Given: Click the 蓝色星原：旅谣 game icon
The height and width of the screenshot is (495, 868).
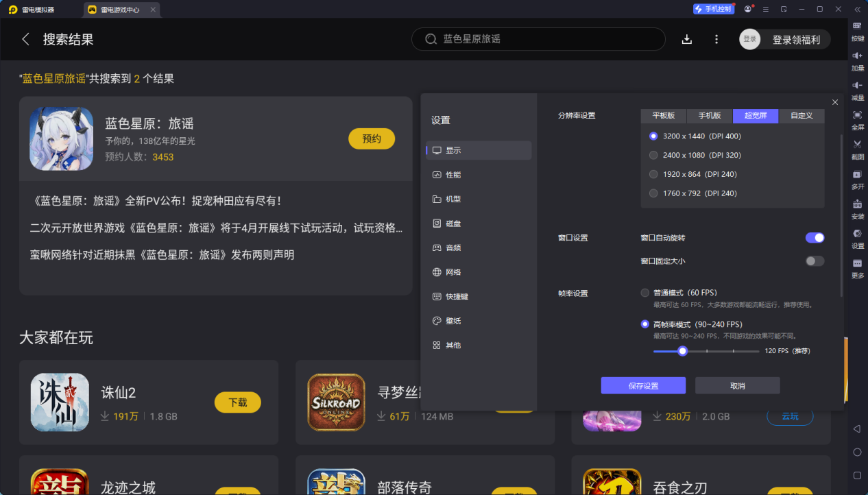Looking at the screenshot, I should click(62, 138).
